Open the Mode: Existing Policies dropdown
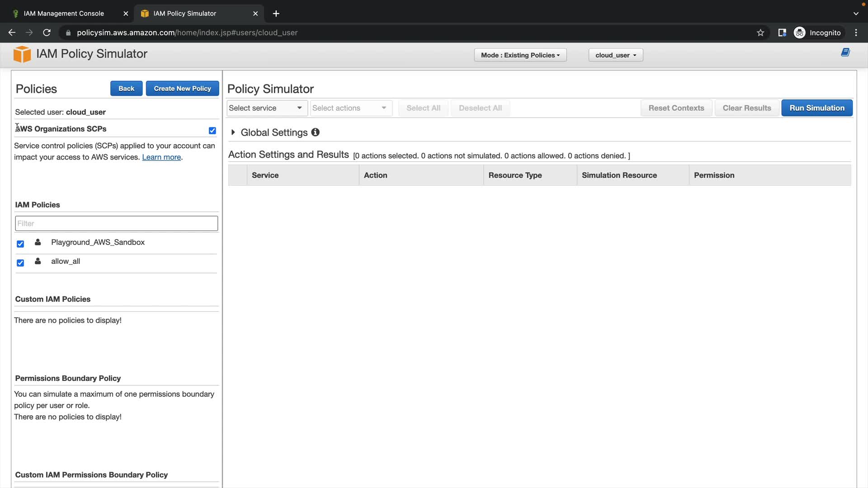The width and height of the screenshot is (868, 488). click(520, 55)
